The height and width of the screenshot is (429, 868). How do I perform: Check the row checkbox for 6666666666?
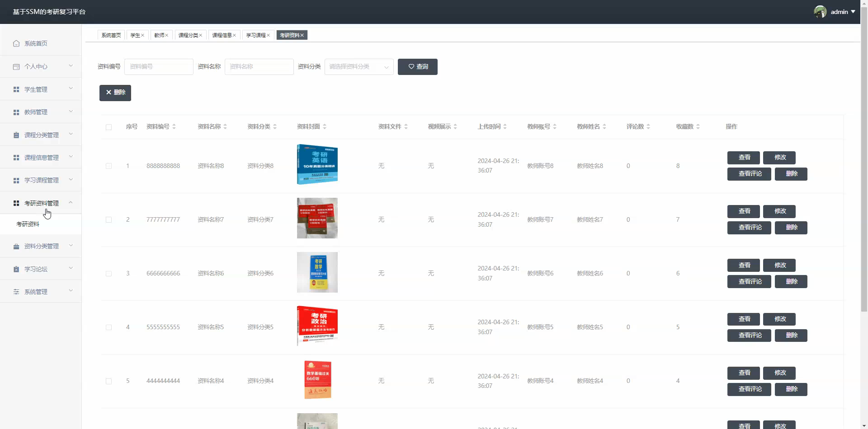(108, 273)
